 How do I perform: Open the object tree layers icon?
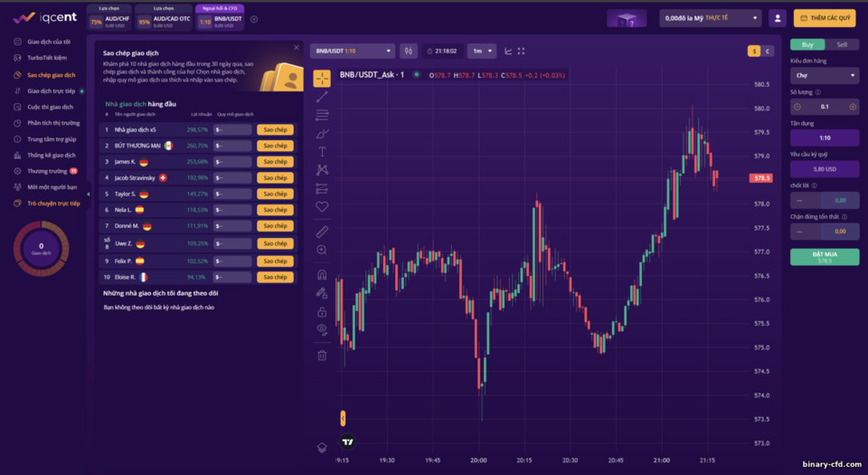tap(322, 448)
